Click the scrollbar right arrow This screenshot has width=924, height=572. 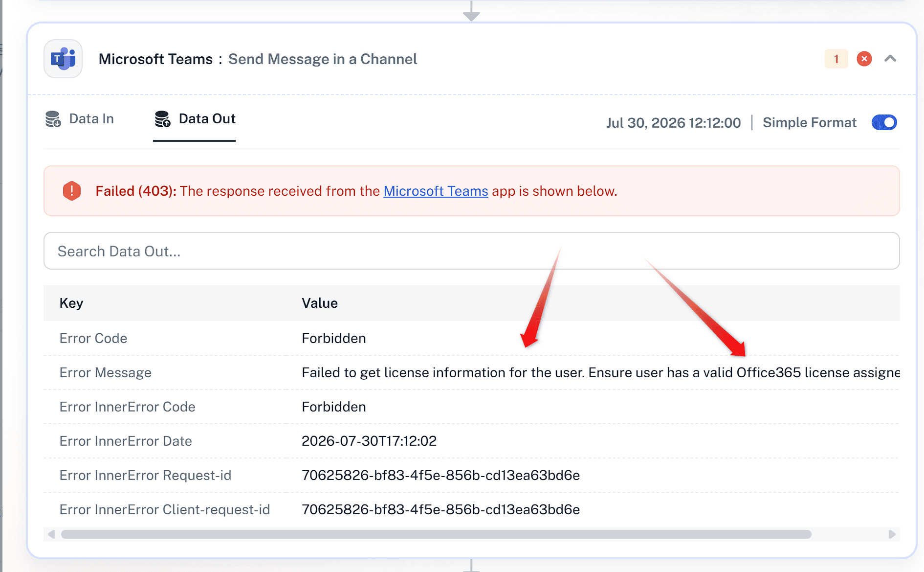pos(892,534)
